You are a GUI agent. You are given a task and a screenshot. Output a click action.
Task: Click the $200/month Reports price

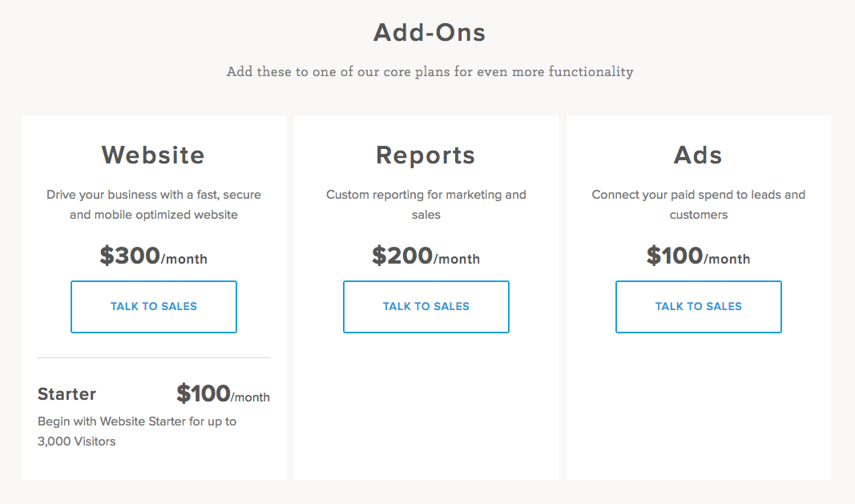[x=425, y=256]
